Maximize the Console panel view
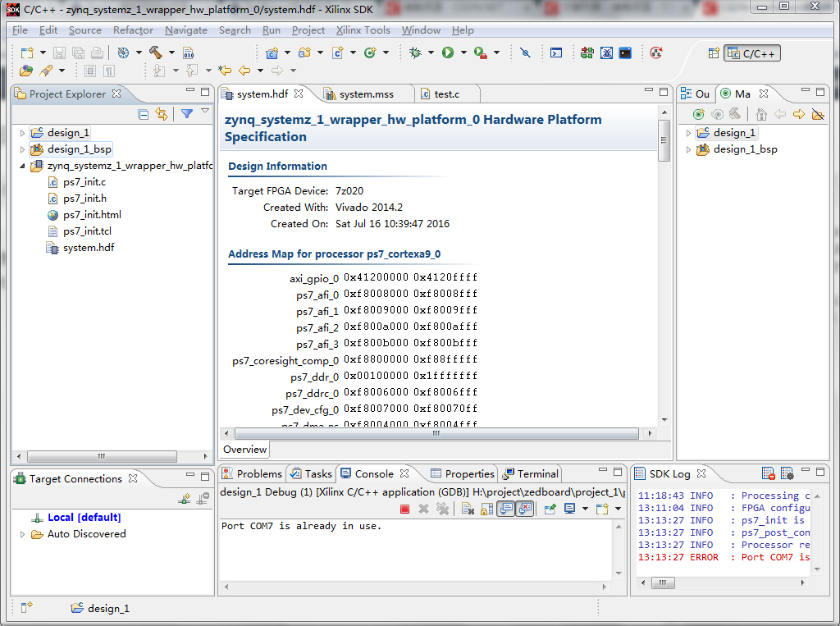Screen dimensions: 840x626 coord(618,472)
